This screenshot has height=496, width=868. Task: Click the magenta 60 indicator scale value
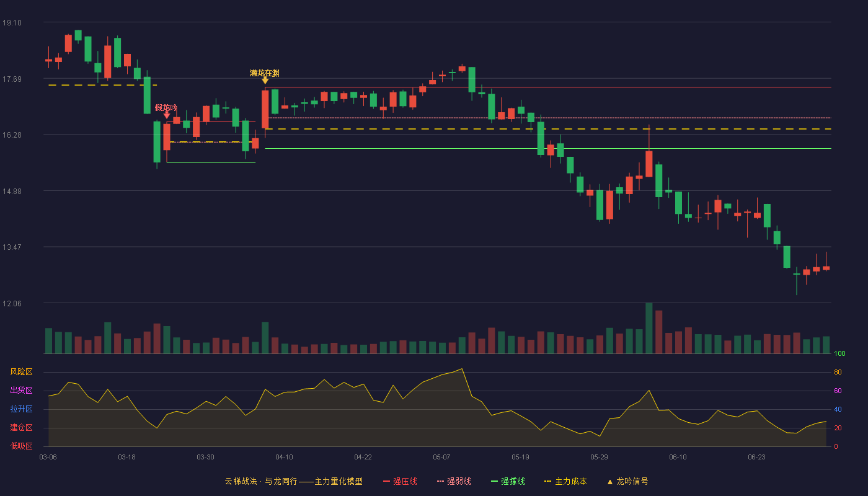[838, 391]
